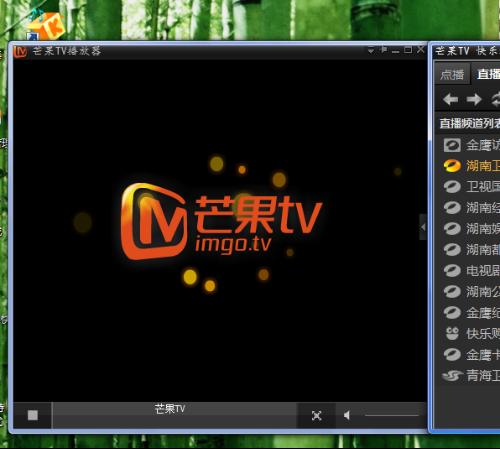This screenshot has width=500, height=449.
Task: Enter fullscreen mode in the player
Action: point(316,415)
